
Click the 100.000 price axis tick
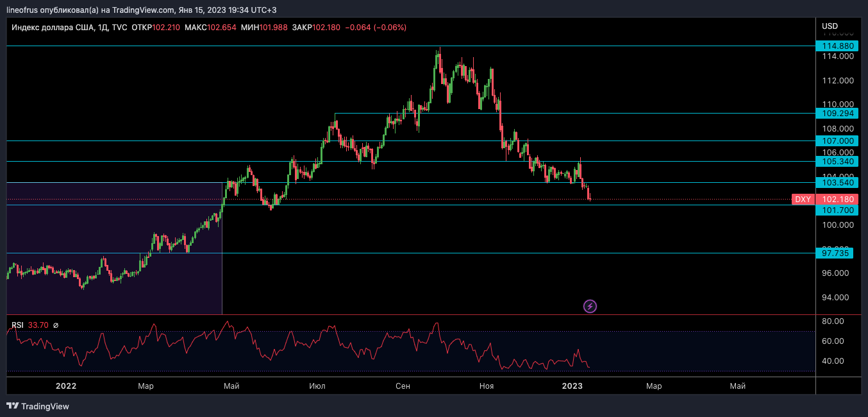(x=839, y=225)
